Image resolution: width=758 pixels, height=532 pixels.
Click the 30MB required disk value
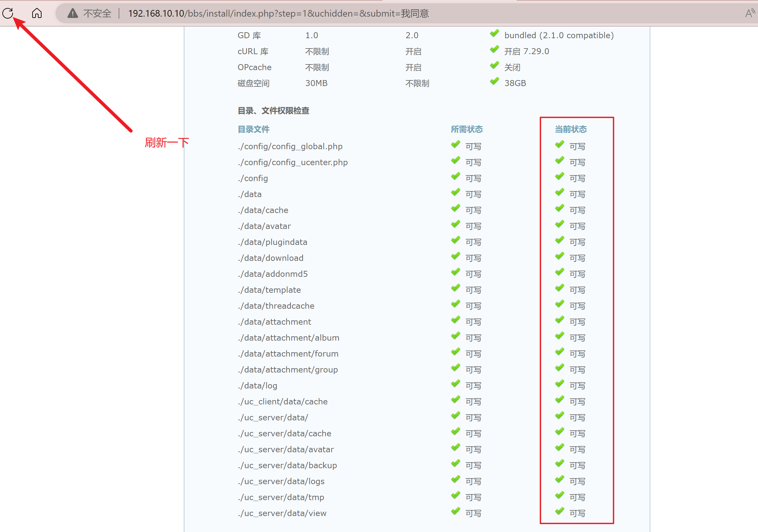(316, 83)
